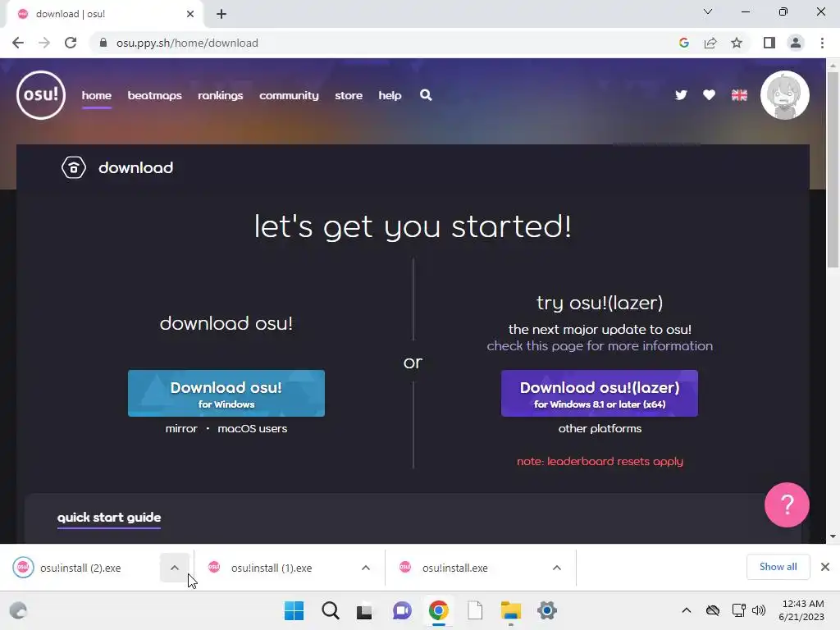Open the tab search chevron
The image size is (840, 630).
click(x=708, y=11)
